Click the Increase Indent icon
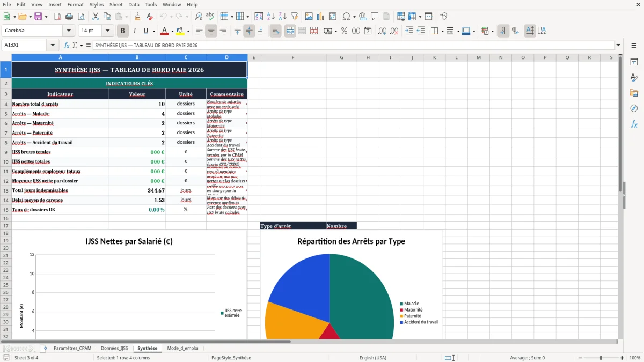This screenshot has width=644, height=362. pos(409,31)
